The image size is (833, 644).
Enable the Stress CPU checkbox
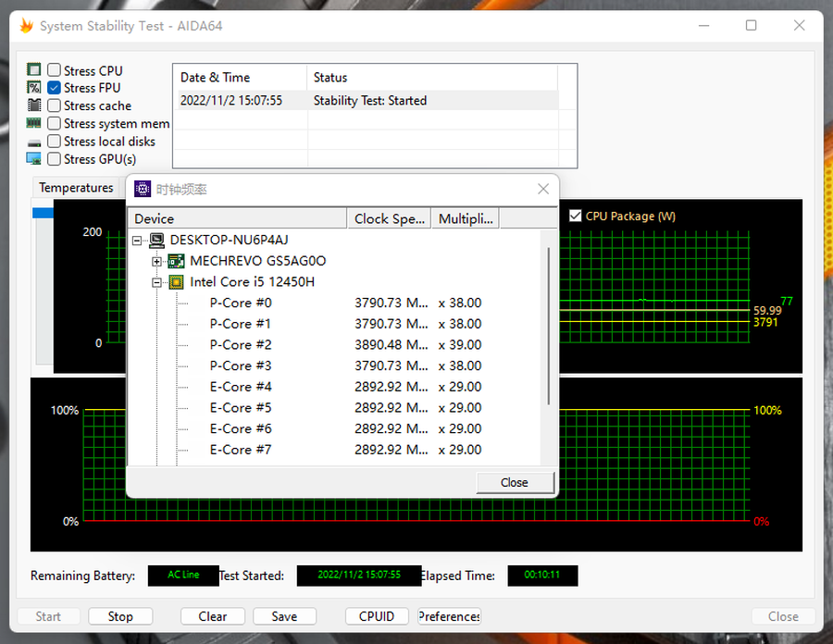[x=55, y=70]
